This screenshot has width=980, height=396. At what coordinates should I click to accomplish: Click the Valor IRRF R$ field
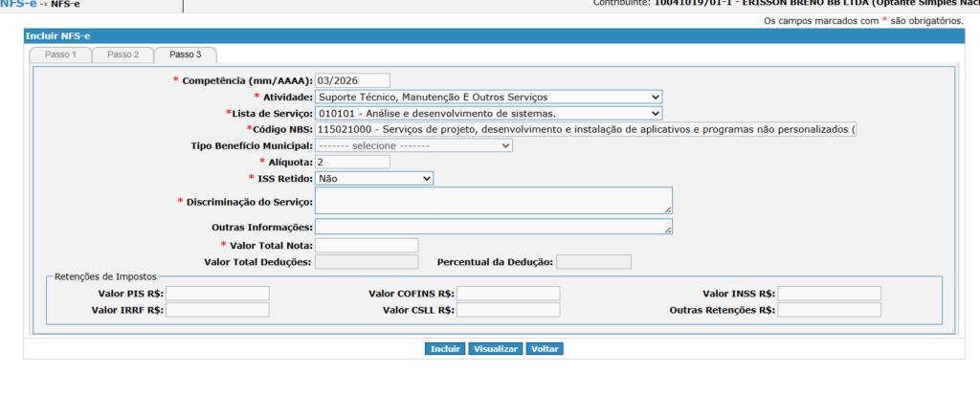coord(217,310)
